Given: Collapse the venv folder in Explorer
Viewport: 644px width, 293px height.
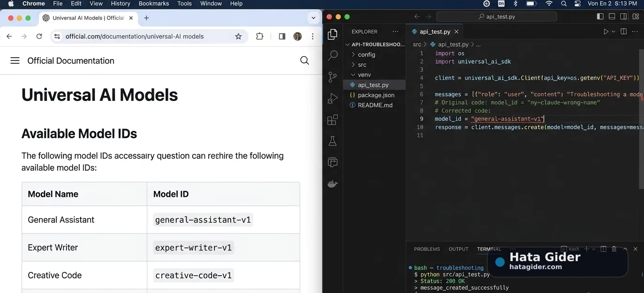Looking at the screenshot, I should coord(374,75).
